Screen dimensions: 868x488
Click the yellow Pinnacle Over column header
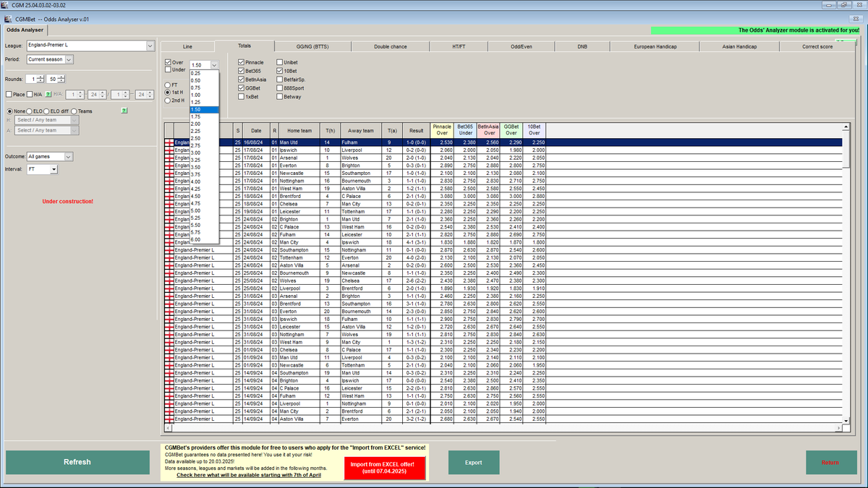point(442,131)
